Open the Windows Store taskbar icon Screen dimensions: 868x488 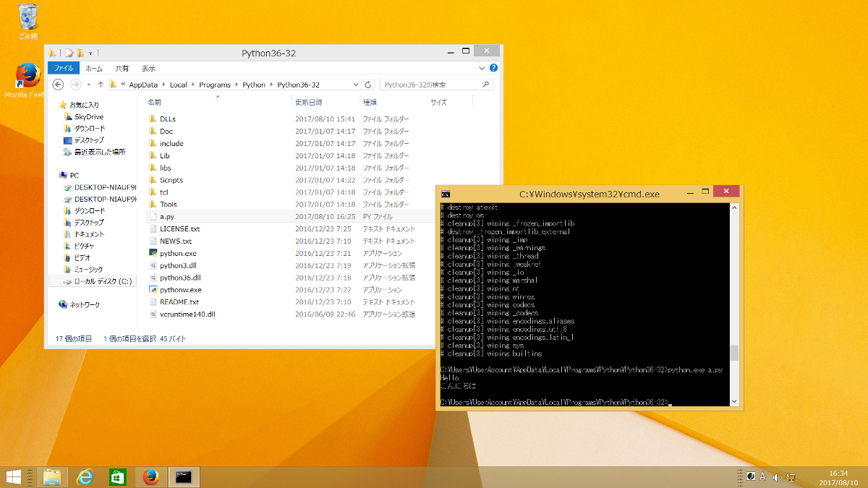(x=117, y=476)
